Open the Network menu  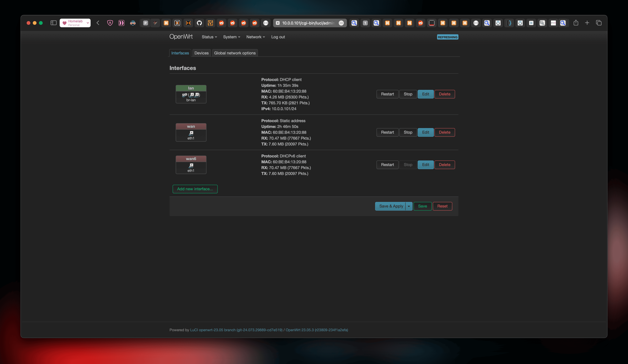pyautogui.click(x=255, y=37)
